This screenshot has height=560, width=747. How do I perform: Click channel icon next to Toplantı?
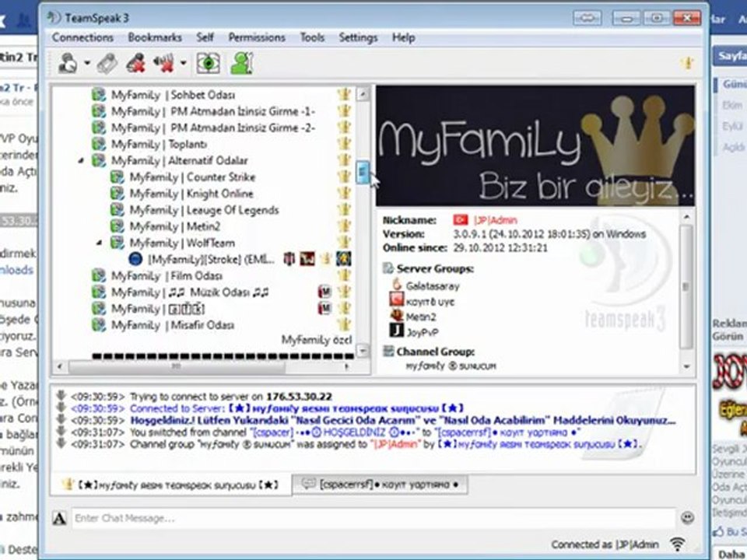[99, 144]
